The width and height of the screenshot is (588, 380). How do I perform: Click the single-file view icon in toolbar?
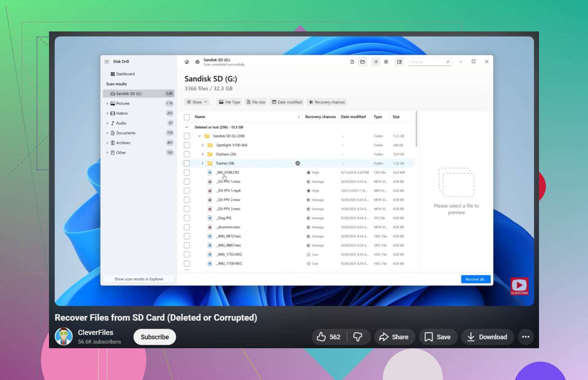[352, 62]
